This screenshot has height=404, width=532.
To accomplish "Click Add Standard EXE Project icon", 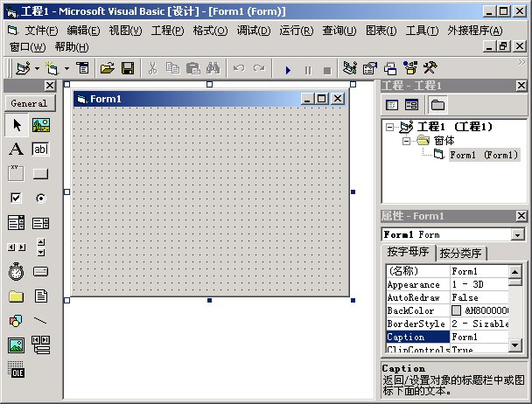I will [23, 68].
